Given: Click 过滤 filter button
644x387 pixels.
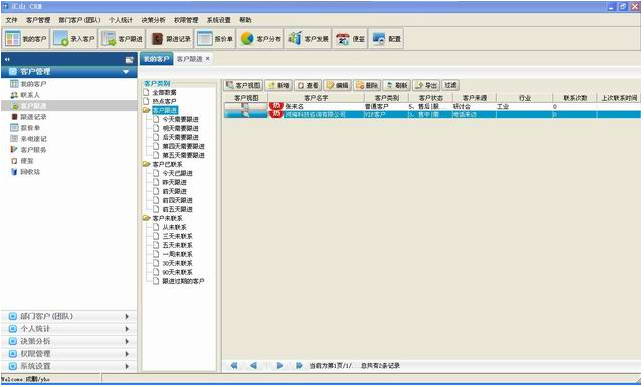Looking at the screenshot, I should [451, 85].
